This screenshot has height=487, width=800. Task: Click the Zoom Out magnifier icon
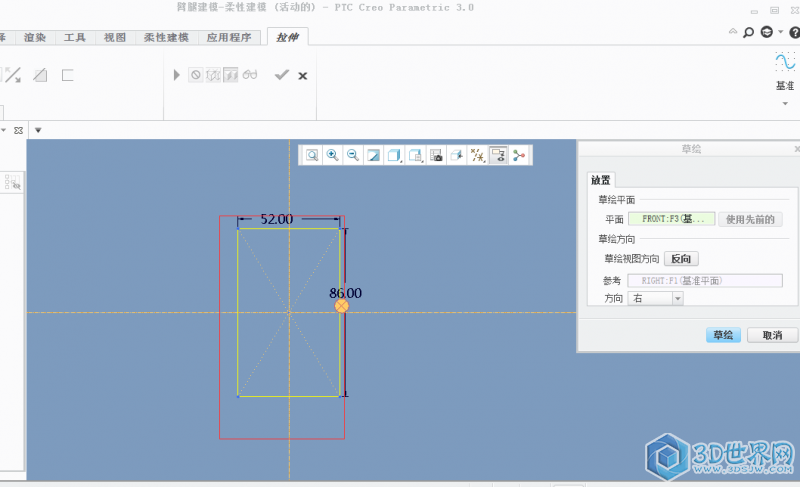(351, 155)
